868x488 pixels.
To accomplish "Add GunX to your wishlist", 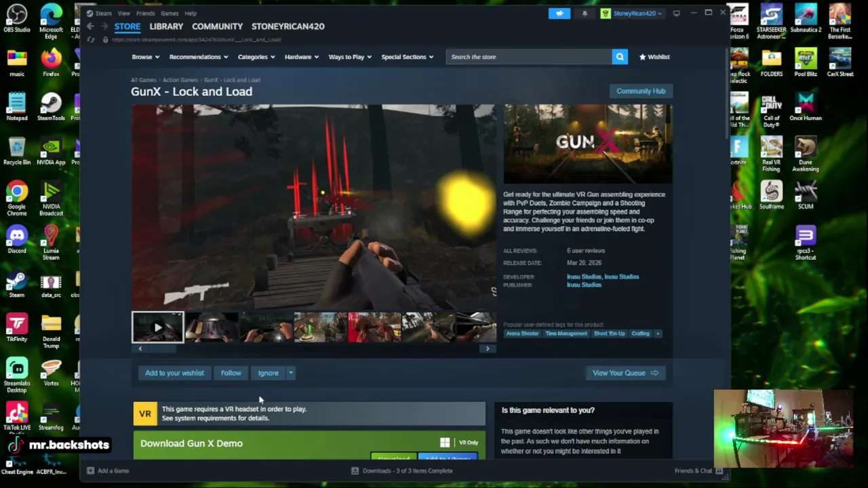I will tap(174, 373).
